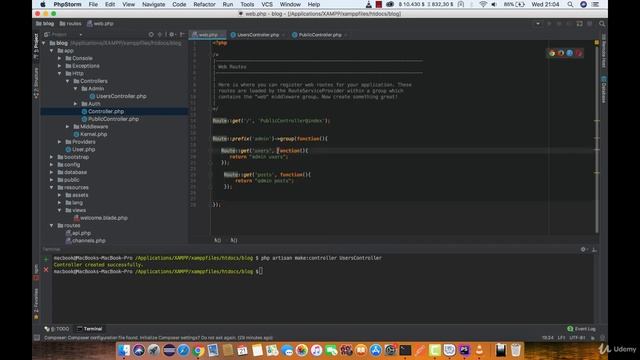The width and height of the screenshot is (640, 360).
Task: Collapse the Controllers folder
Action: tap(68, 81)
